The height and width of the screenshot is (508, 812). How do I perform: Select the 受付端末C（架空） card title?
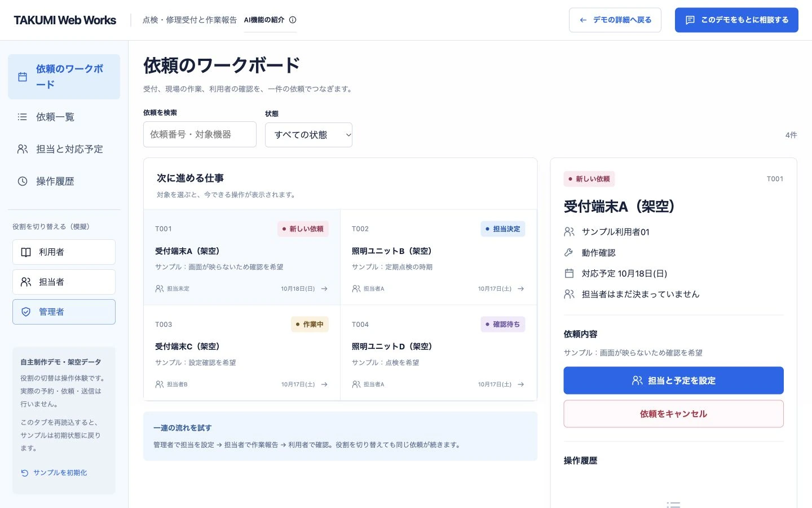tap(187, 347)
